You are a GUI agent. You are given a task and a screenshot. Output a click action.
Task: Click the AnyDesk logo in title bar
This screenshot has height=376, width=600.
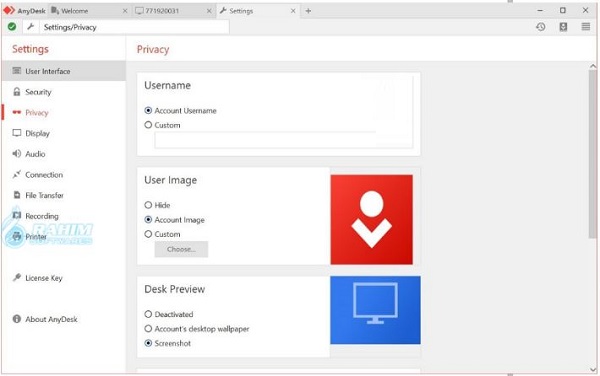pos(9,11)
